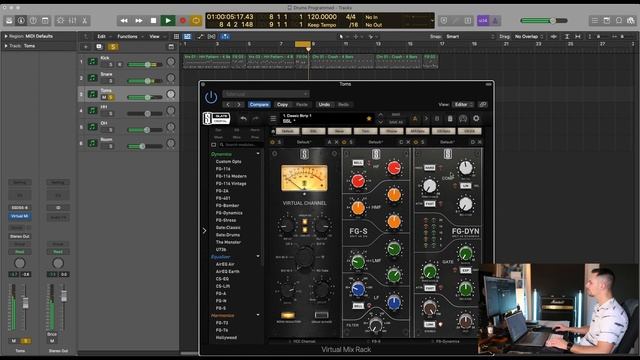
Task: Click the Rewind transport button
Action: (124, 20)
